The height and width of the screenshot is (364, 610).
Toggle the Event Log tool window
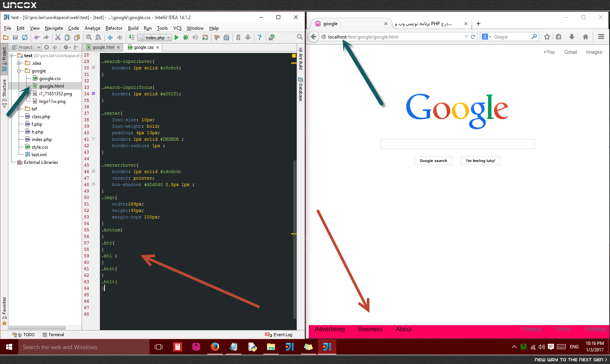[x=279, y=335]
